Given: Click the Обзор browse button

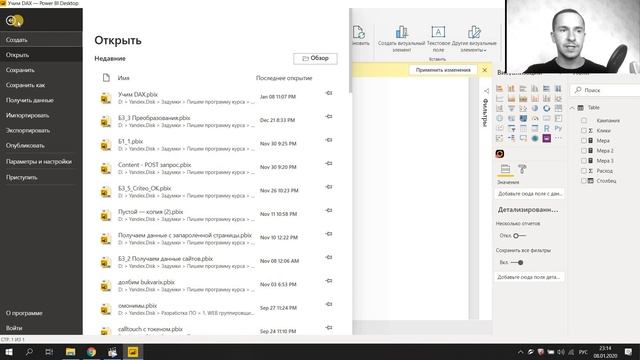Looking at the screenshot, I should 315,58.
